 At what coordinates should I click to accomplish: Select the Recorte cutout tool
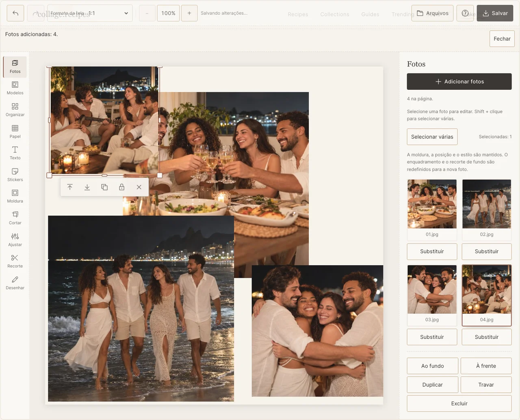coord(15,262)
